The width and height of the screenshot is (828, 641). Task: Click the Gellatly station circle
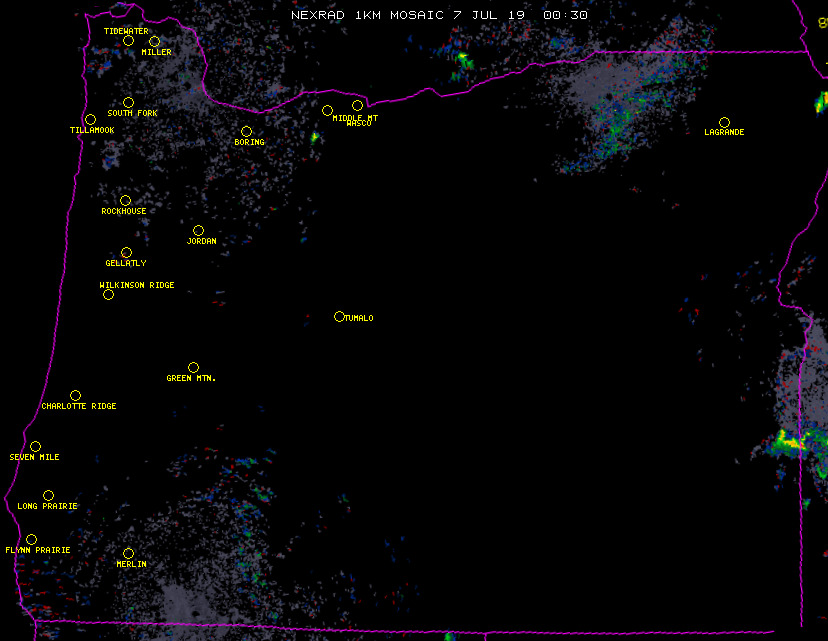click(x=126, y=253)
